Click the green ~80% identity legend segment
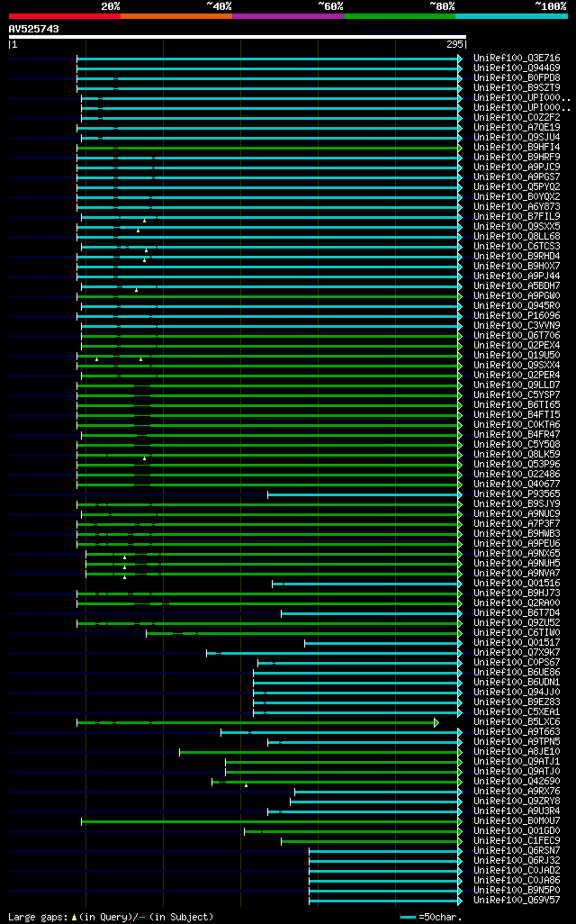 pos(400,16)
